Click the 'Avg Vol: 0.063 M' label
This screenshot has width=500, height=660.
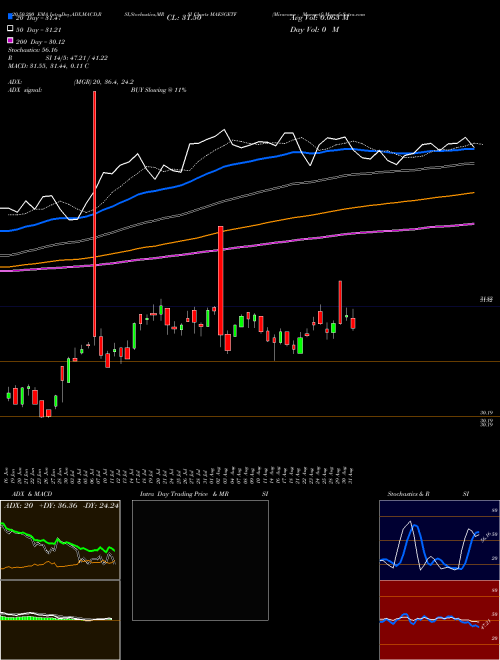click(x=319, y=18)
